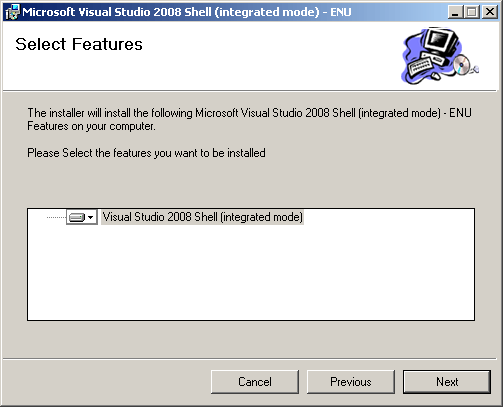Click the Next button
Screen dimensions: 503x407
pyautogui.click(x=447, y=382)
